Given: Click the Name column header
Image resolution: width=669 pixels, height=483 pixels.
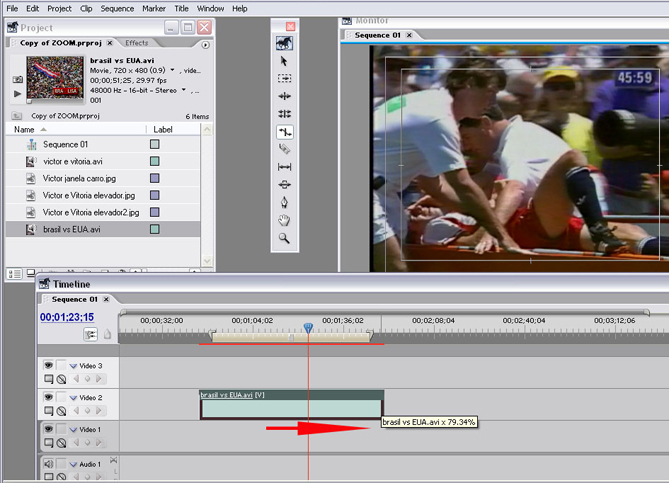Looking at the screenshot, I should 24,130.
